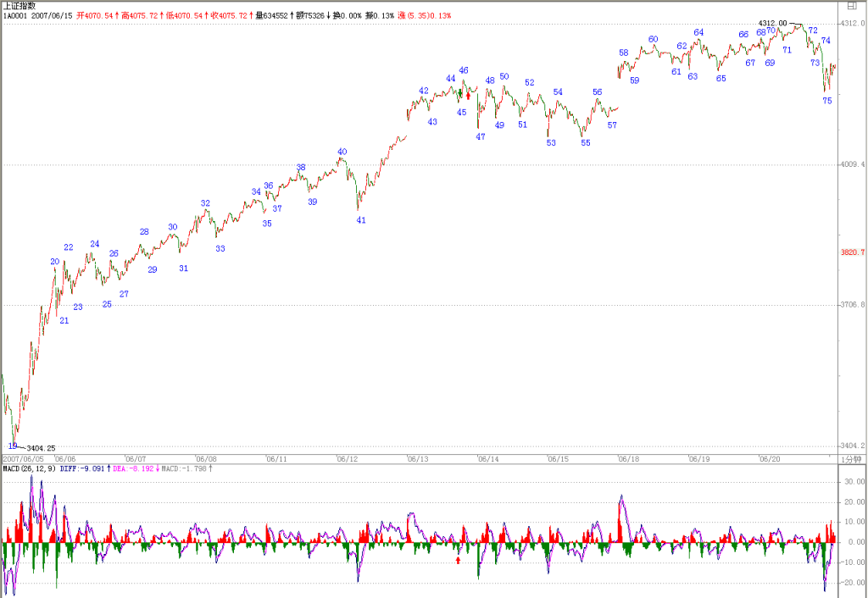Click the green down arrow near wave 44
Viewport: 868px width, 598px height.
[460, 92]
